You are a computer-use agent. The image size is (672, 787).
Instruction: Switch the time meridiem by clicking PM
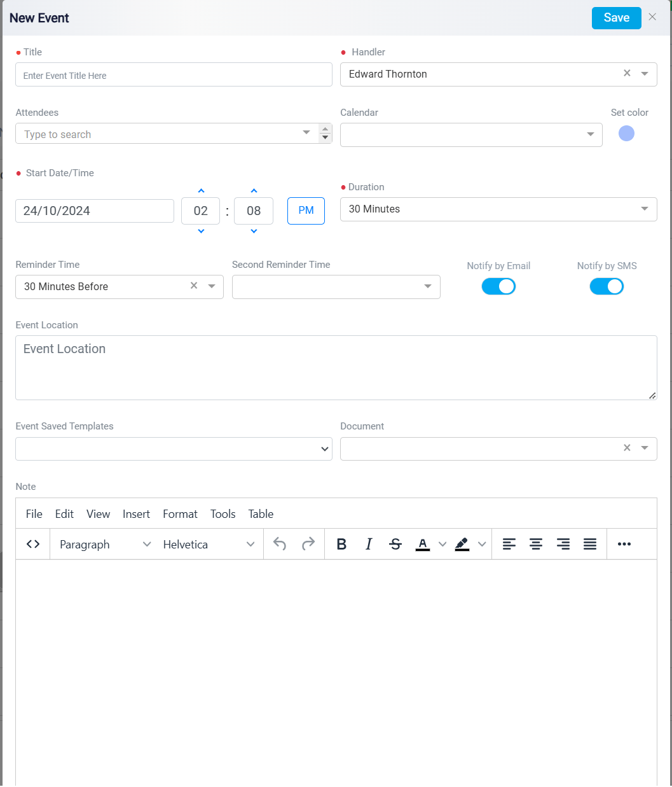(x=306, y=211)
